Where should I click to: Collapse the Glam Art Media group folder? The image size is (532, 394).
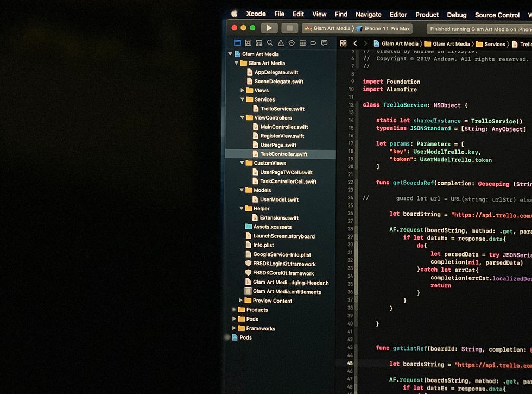(237, 63)
